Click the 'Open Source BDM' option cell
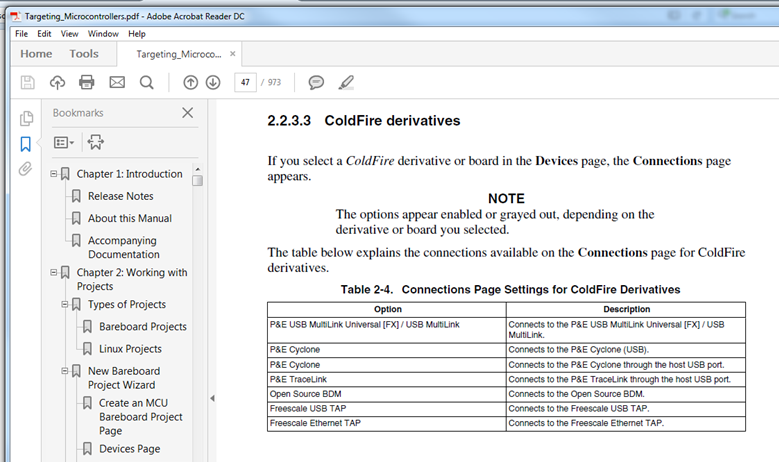 [x=387, y=394]
